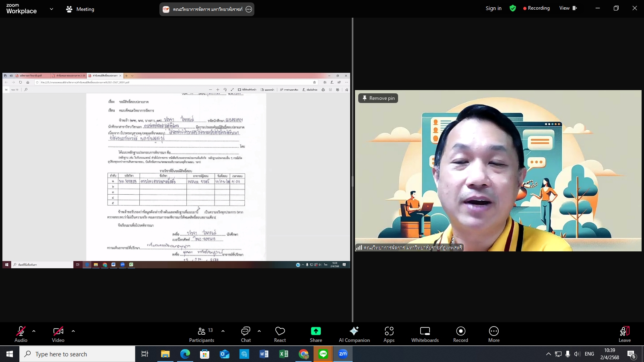The width and height of the screenshot is (644, 362).
Task: Switch to the Meeting tab
Action: 80,9
